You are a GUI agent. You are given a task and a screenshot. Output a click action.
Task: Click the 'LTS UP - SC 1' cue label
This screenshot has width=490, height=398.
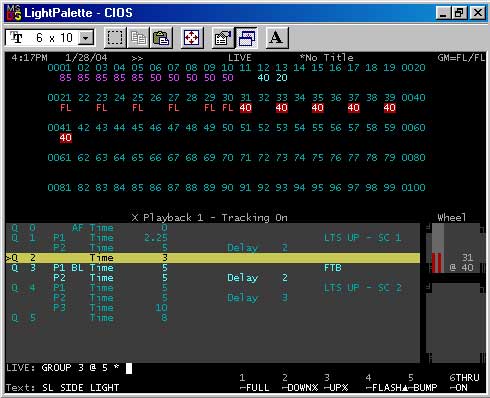coord(362,238)
